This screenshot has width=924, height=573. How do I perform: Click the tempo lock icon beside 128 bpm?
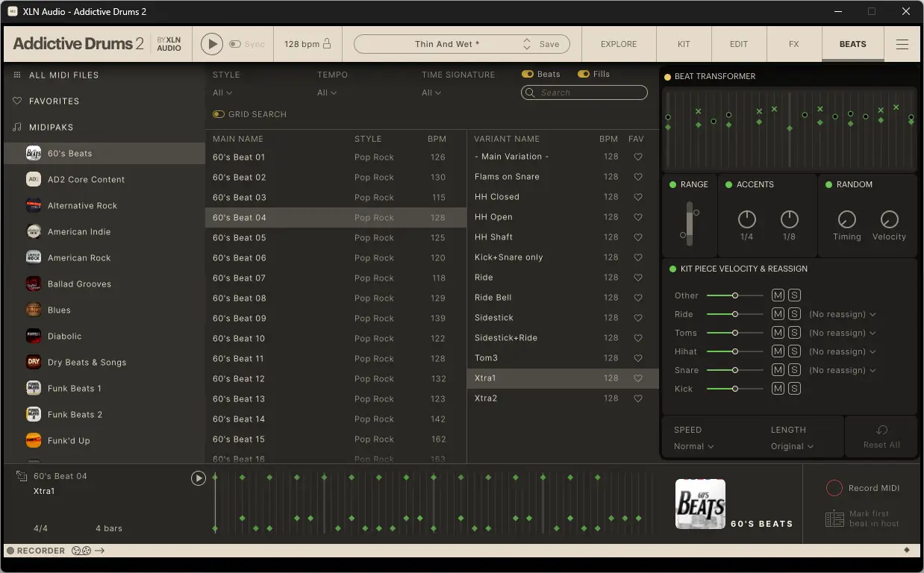click(327, 44)
